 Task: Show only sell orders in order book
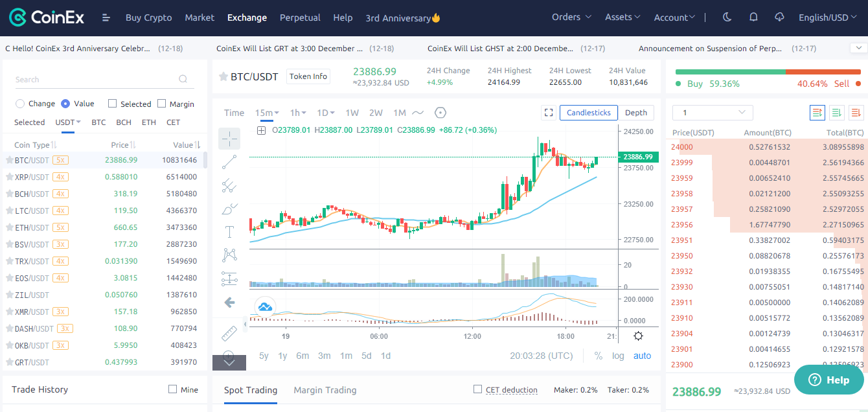856,113
